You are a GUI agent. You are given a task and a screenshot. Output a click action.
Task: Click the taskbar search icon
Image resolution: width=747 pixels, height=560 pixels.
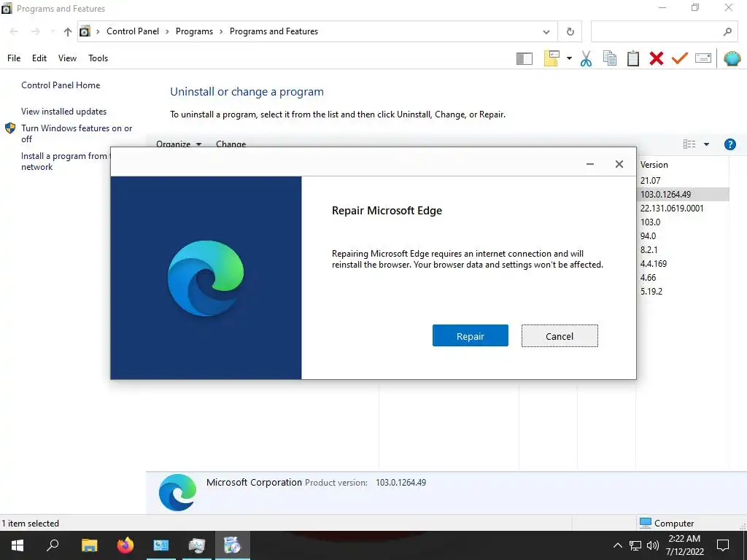(53, 545)
